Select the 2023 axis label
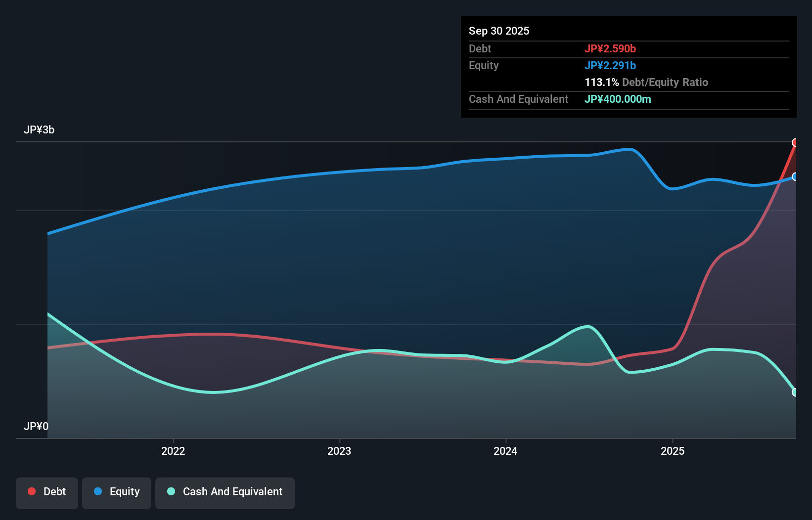 click(x=340, y=451)
